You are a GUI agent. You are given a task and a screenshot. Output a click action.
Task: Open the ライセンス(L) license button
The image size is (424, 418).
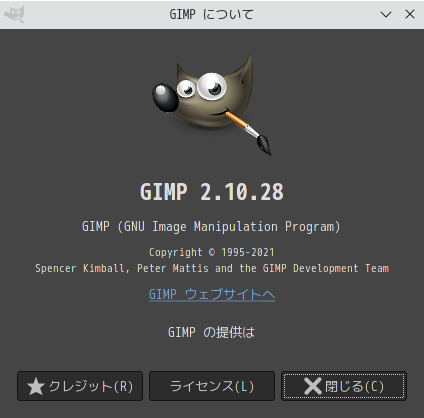(212, 386)
